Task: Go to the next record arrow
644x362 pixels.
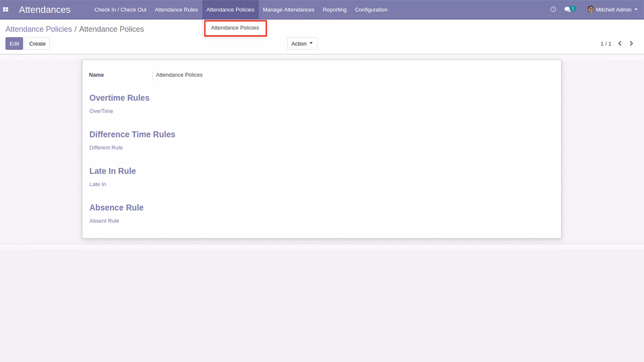Action: click(632, 43)
